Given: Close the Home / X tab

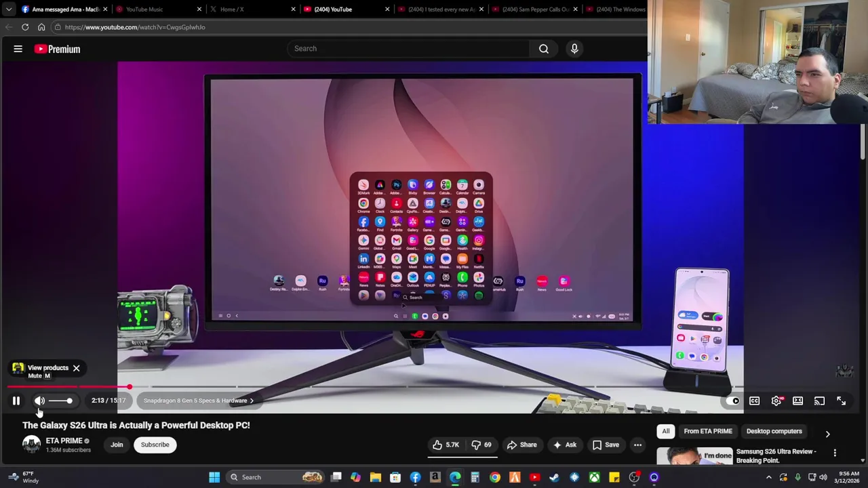Looking at the screenshot, I should [x=293, y=9].
